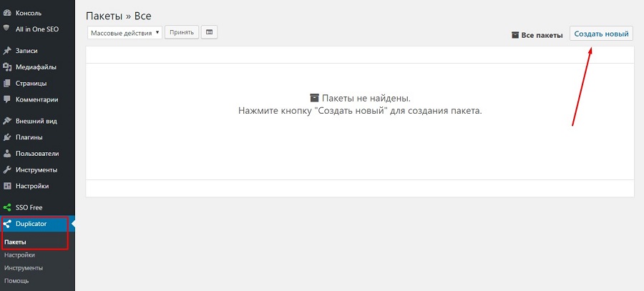This screenshot has width=644, height=291.
Task: Open top-level Инструменты menu
Action: (x=37, y=170)
